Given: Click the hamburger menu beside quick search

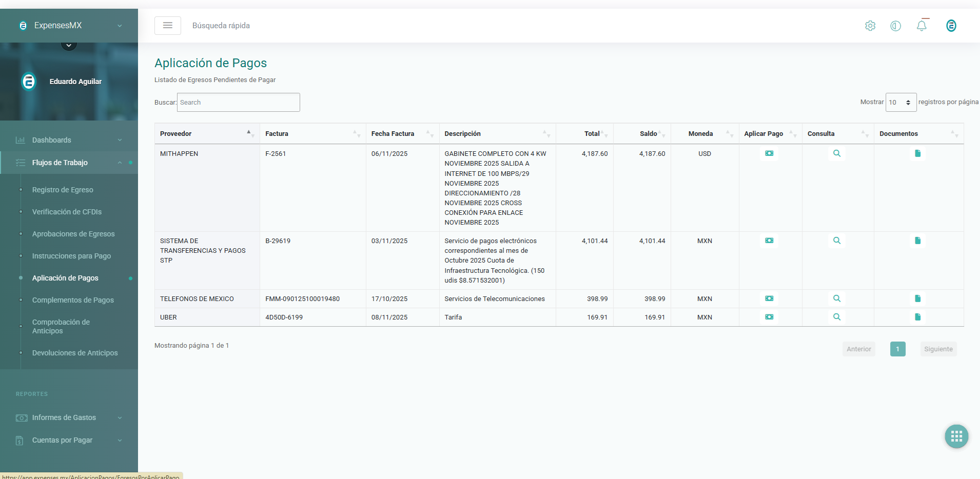Looking at the screenshot, I should pyautogui.click(x=168, y=25).
